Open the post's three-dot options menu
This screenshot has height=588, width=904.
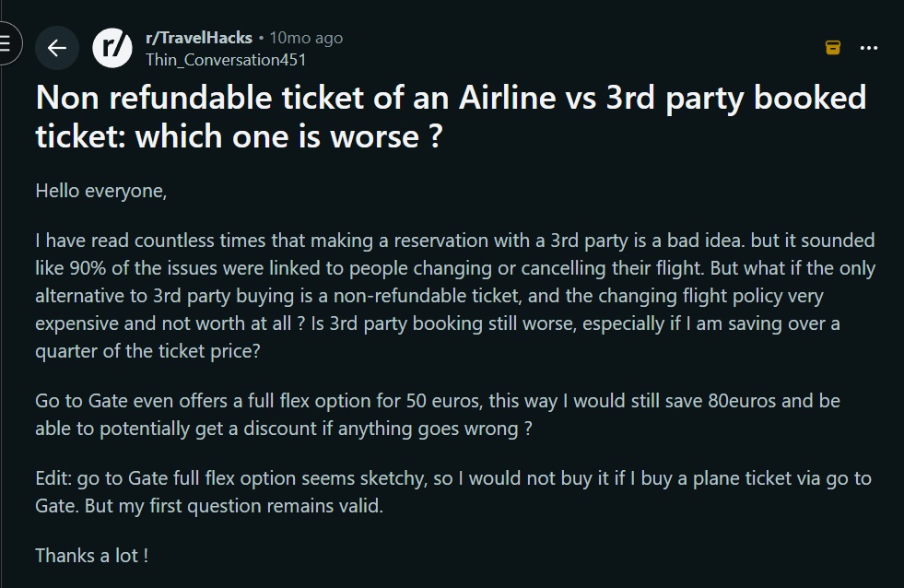868,48
